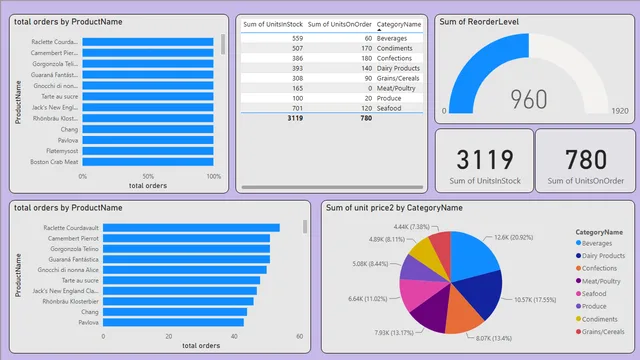Click the bold 780 total in the table
Viewport: 640px width, 360px height.
pos(366,118)
